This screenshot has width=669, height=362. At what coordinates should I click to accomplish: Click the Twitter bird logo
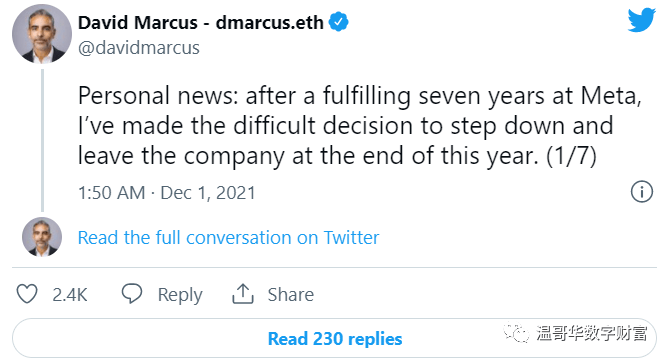(641, 20)
